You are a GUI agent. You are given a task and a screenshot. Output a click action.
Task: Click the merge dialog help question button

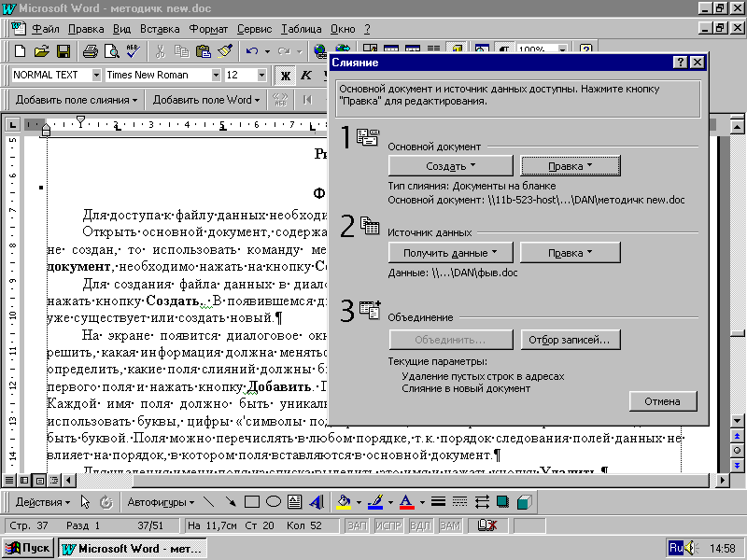pyautogui.click(x=681, y=63)
